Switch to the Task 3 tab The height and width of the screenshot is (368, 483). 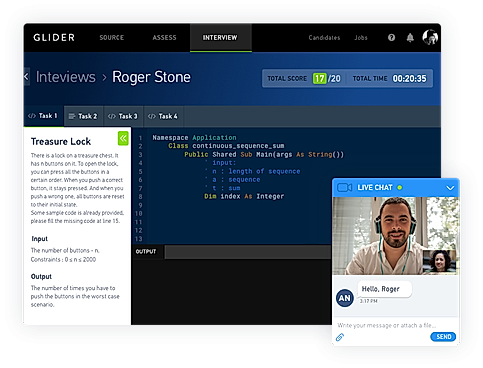[123, 116]
